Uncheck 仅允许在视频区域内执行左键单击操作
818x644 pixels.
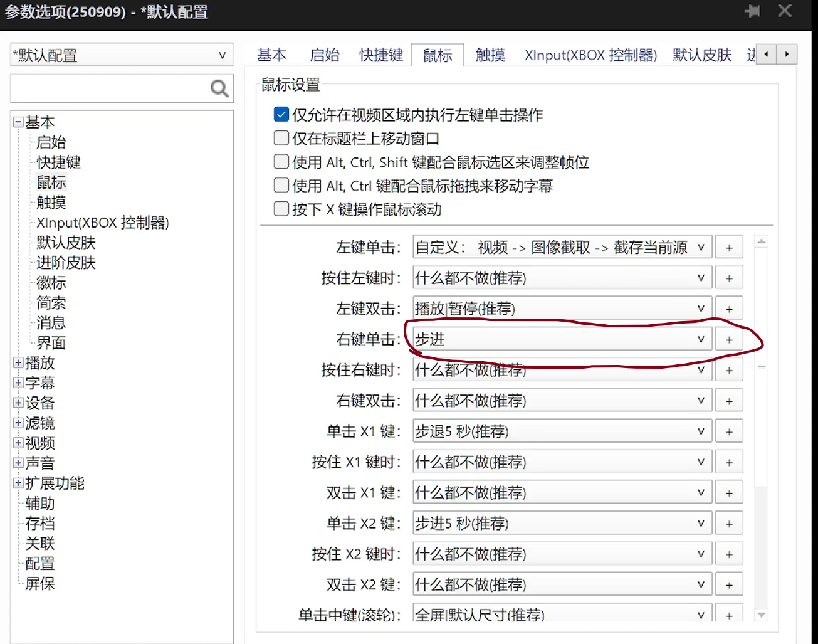tap(281, 115)
